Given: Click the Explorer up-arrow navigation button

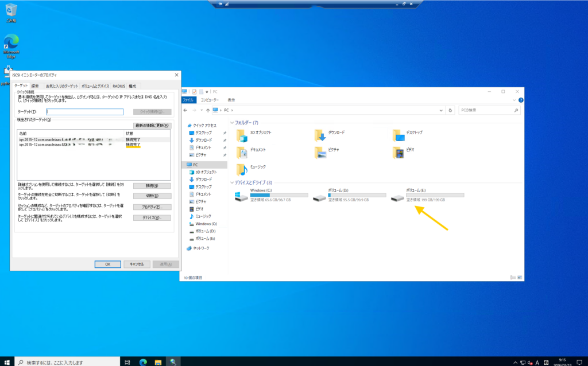Looking at the screenshot, I should [x=206, y=110].
